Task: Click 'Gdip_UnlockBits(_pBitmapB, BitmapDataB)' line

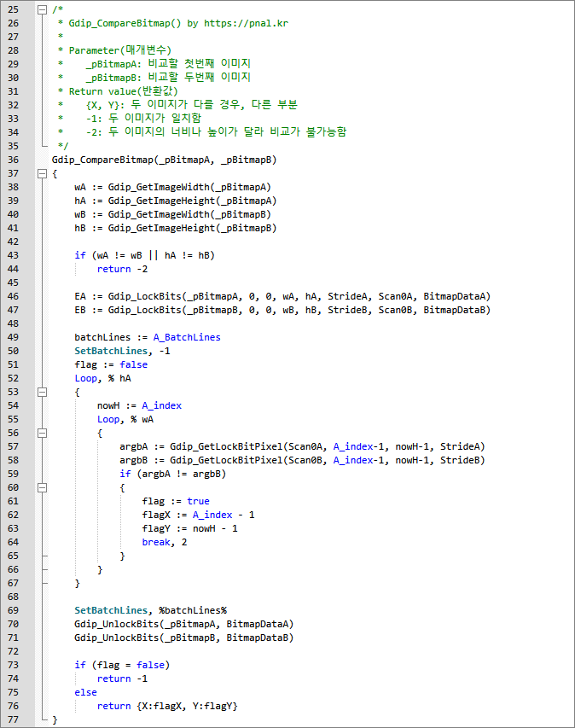Action: coord(183,638)
